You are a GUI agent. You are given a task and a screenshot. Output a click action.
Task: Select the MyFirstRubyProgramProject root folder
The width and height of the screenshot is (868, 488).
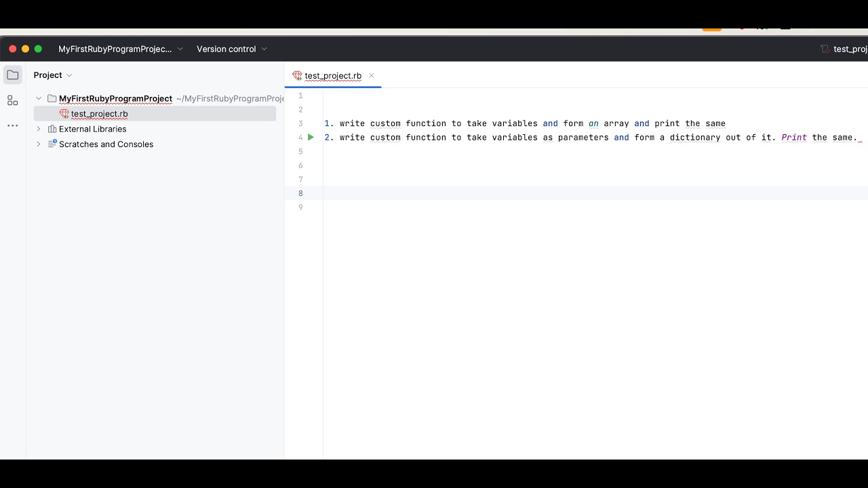point(115,99)
